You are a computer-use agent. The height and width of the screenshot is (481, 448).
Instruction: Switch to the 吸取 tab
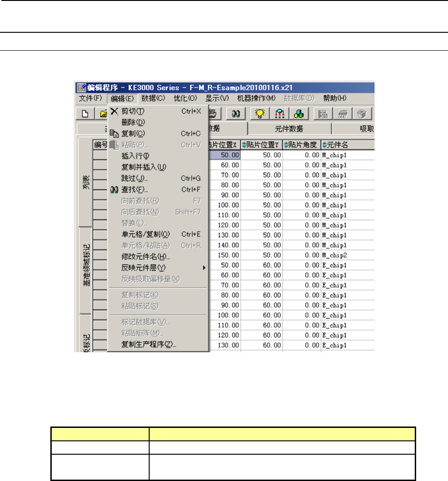[353, 129]
